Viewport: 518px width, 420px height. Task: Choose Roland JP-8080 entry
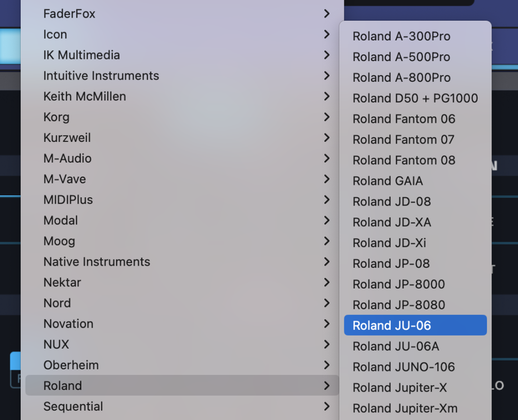pyautogui.click(x=398, y=305)
